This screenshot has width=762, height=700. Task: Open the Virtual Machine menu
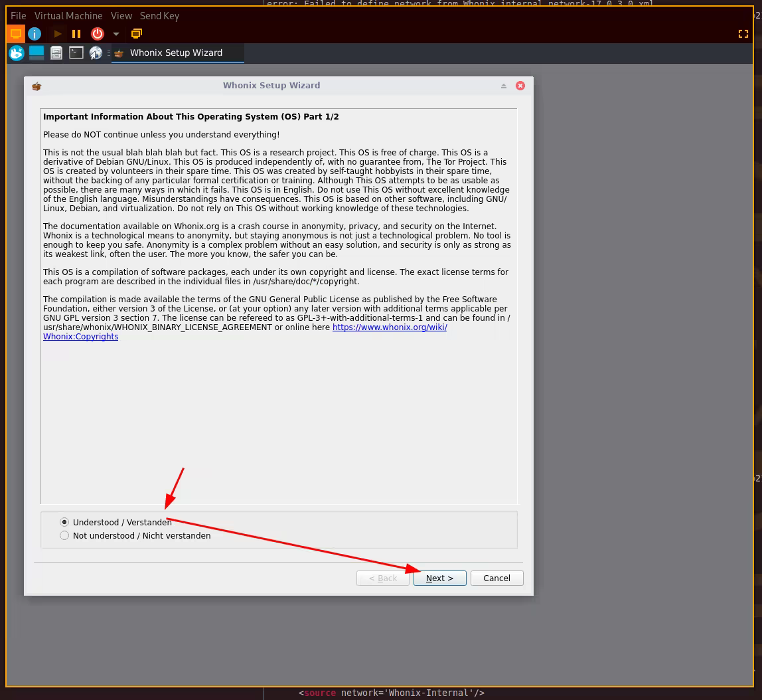point(68,15)
